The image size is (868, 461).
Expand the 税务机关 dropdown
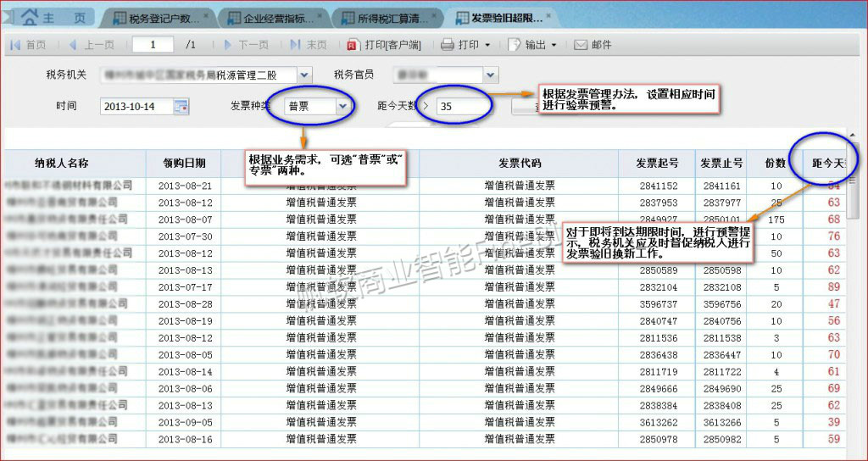point(304,75)
